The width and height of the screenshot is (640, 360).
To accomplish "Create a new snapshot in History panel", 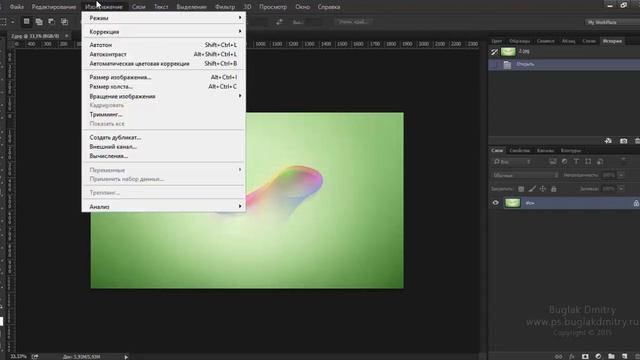I will coord(623,141).
